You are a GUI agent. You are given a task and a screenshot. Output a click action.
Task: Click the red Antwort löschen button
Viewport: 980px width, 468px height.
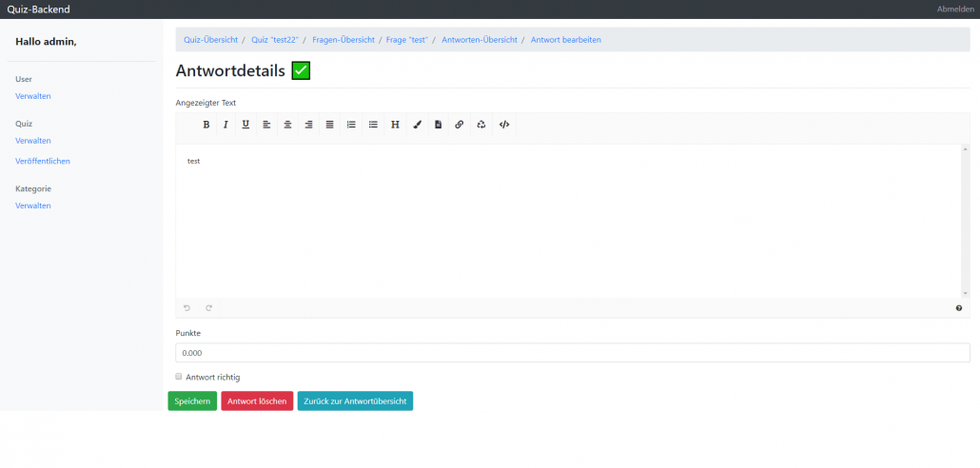257,401
